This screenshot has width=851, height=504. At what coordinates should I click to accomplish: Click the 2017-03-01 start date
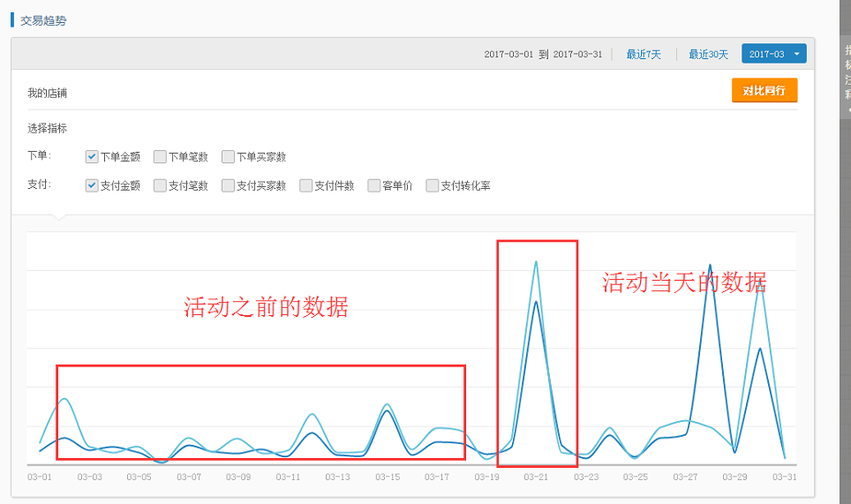click(x=508, y=55)
